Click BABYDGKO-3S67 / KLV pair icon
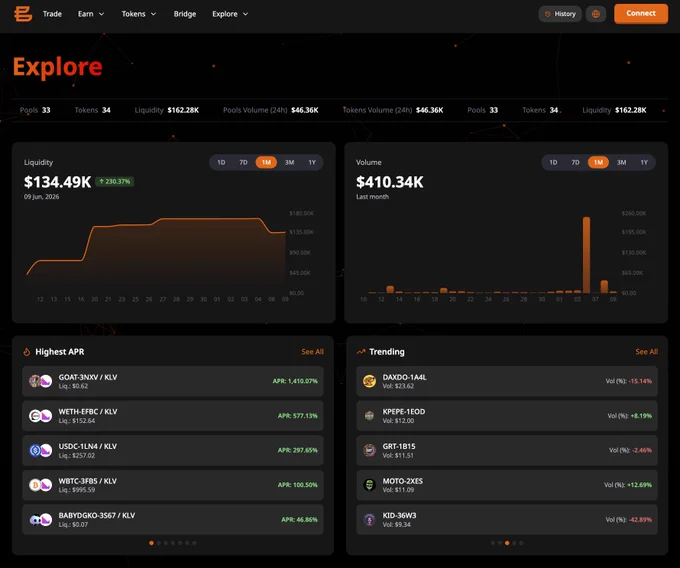 (40, 519)
